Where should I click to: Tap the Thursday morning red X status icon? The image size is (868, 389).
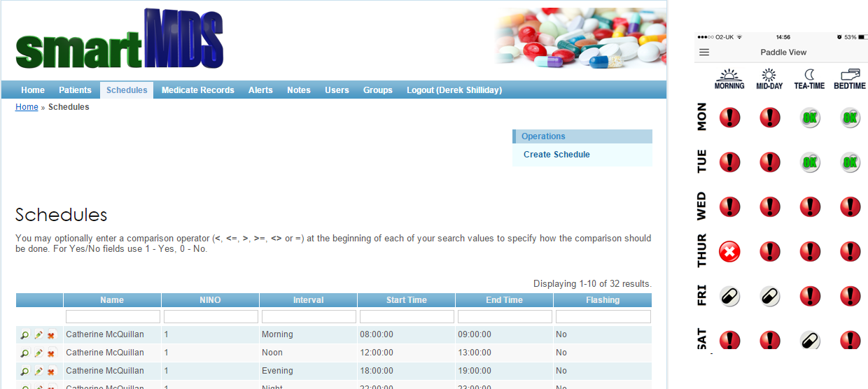(x=729, y=252)
